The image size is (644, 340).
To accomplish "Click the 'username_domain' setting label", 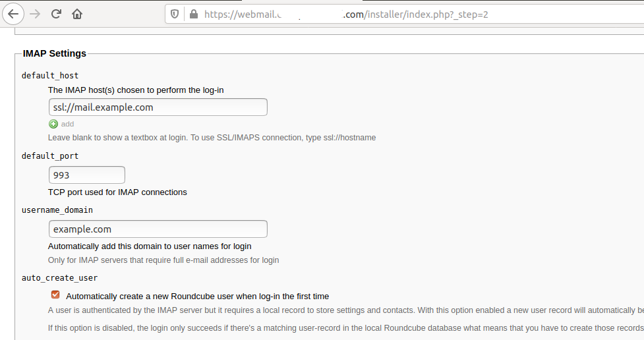I will click(57, 210).
